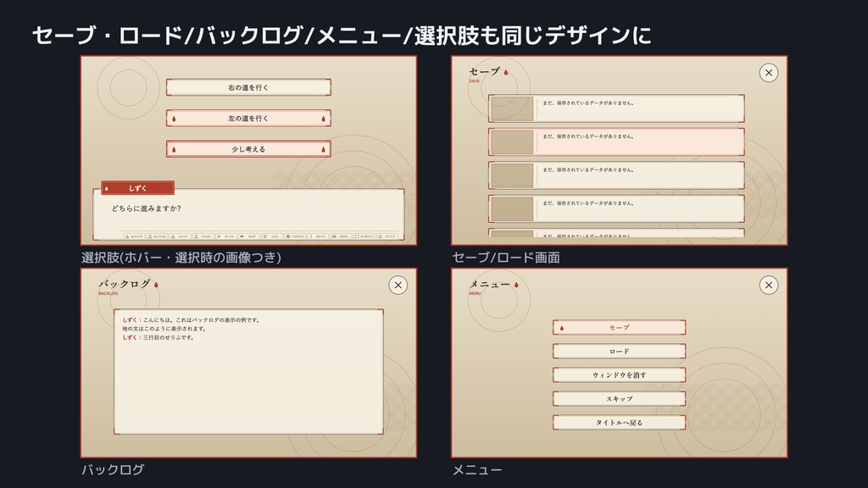Choose option 右の道を行く
Screen dimensions: 868x488
pos(248,87)
